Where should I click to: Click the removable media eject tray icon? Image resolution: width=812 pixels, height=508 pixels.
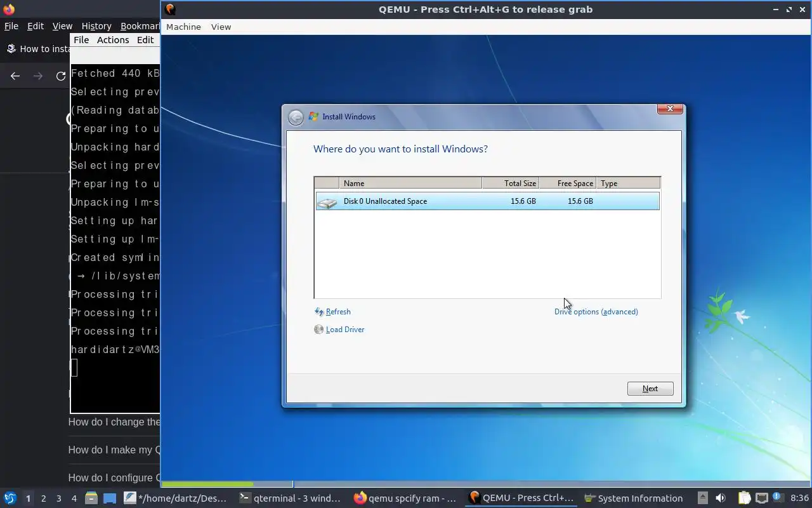tap(702, 498)
